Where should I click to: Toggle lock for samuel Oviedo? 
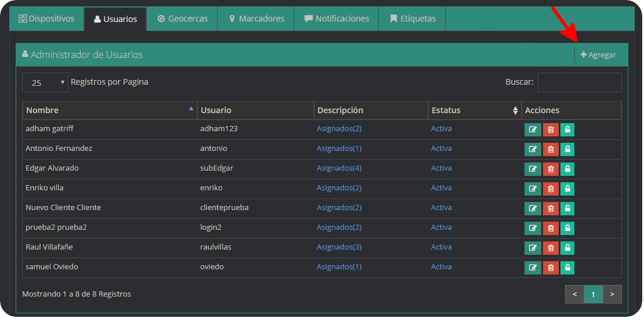tap(567, 268)
